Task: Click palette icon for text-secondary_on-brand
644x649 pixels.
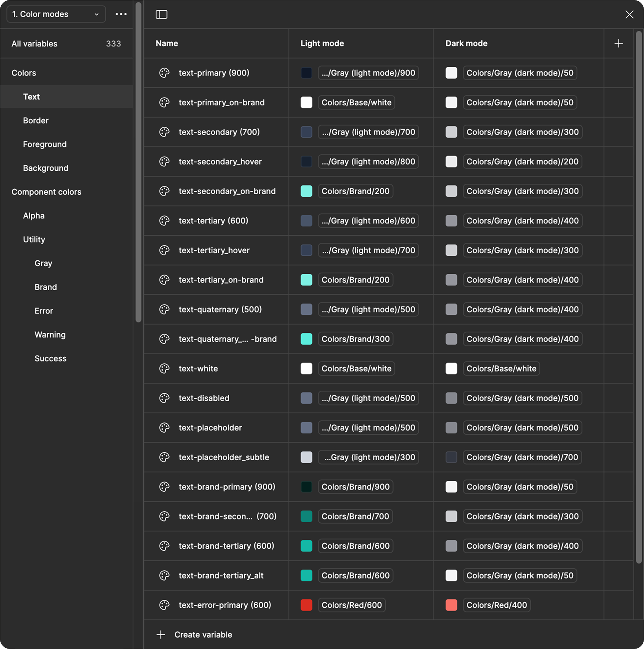Action: point(164,191)
